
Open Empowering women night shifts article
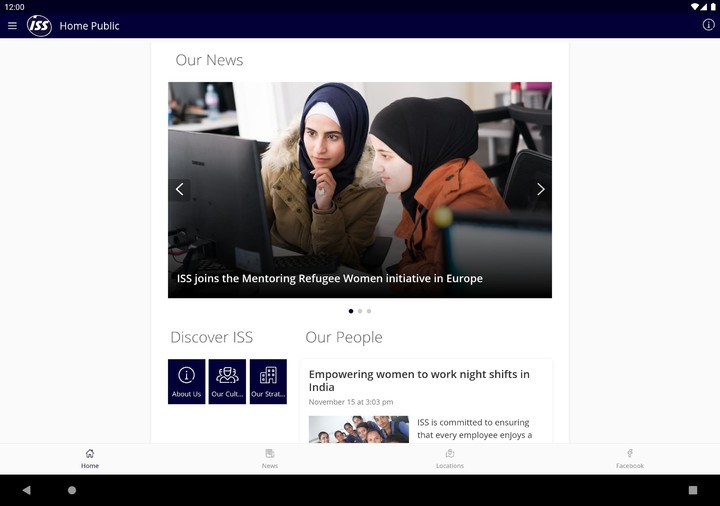[x=419, y=380]
